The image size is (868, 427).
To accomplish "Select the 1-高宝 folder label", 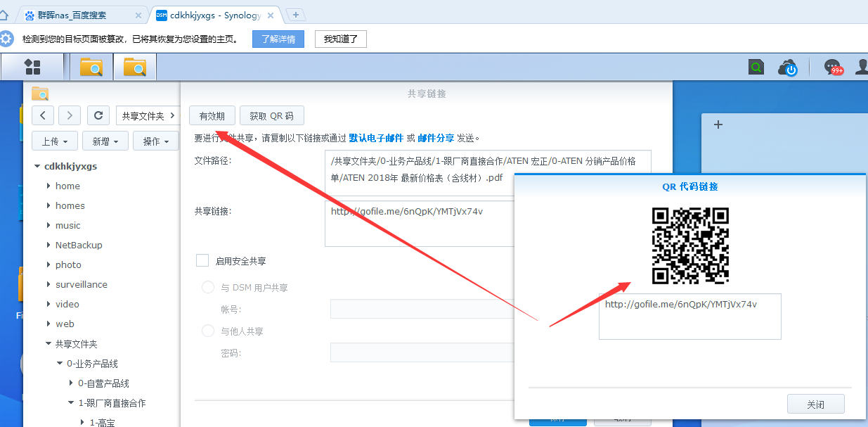I will pos(102,423).
